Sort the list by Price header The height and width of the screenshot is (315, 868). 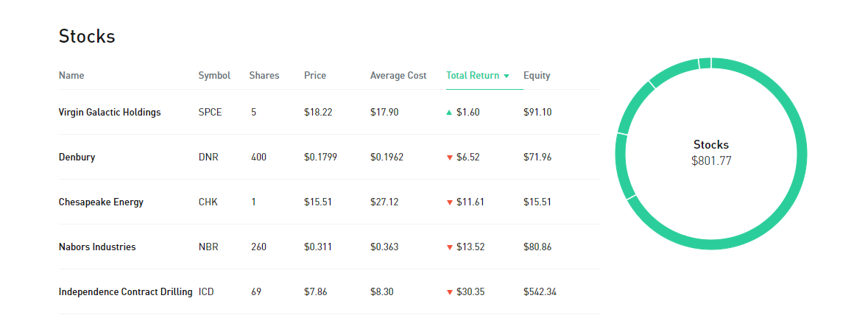(x=315, y=76)
